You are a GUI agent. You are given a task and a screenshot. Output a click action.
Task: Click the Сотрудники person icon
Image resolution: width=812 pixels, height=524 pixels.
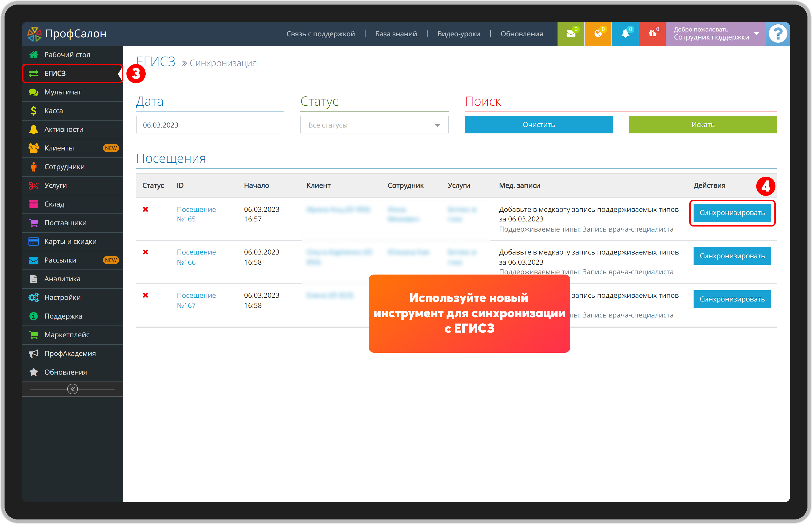[33, 167]
